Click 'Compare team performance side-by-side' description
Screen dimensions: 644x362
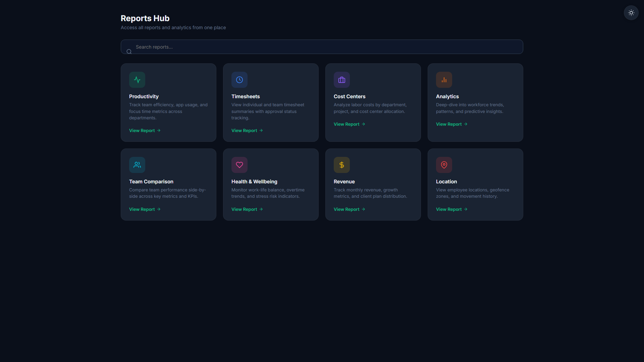click(168, 193)
